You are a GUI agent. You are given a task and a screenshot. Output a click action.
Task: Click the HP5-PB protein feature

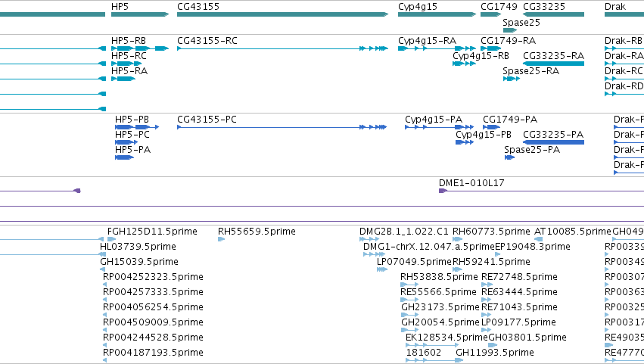pyautogui.click(x=137, y=127)
